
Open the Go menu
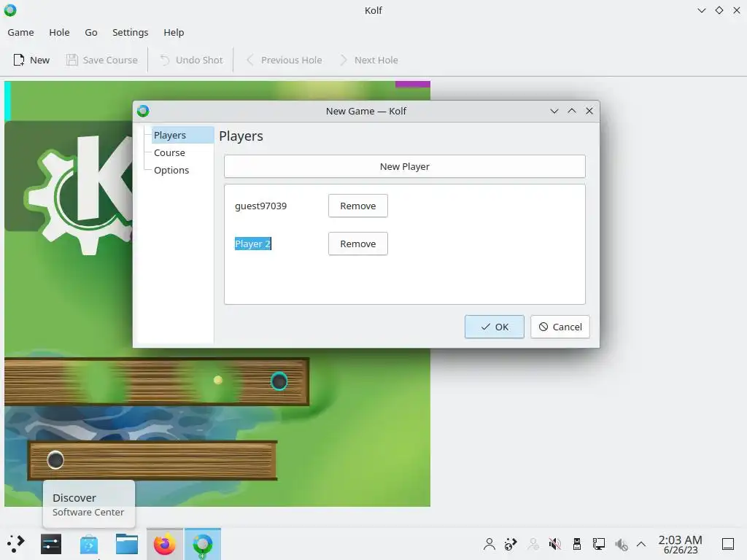[x=91, y=32]
